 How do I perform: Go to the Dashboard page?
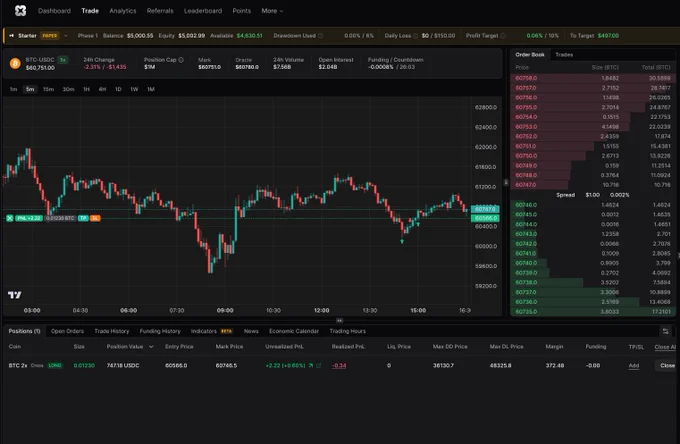click(54, 11)
